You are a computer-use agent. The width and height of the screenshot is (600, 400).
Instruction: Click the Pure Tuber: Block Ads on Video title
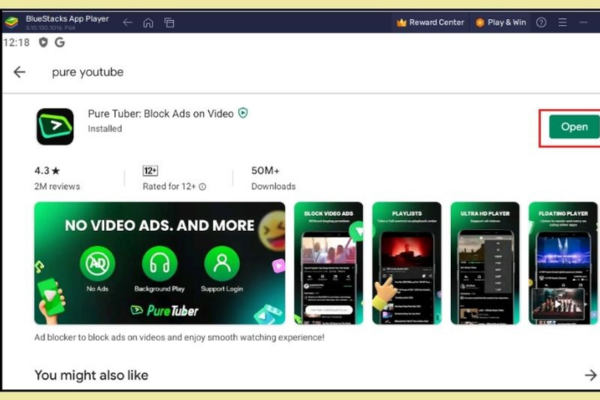(x=161, y=114)
